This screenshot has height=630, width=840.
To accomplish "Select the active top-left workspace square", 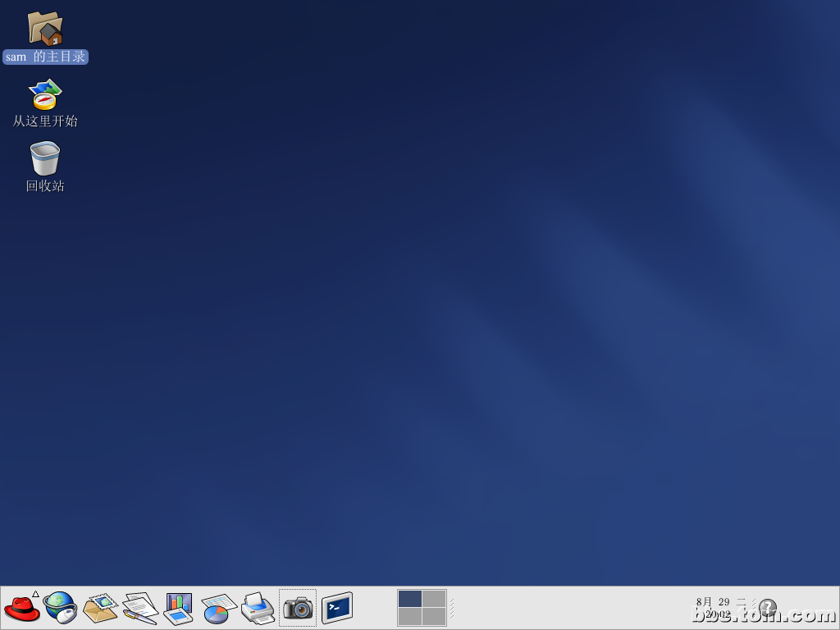I will tap(411, 600).
